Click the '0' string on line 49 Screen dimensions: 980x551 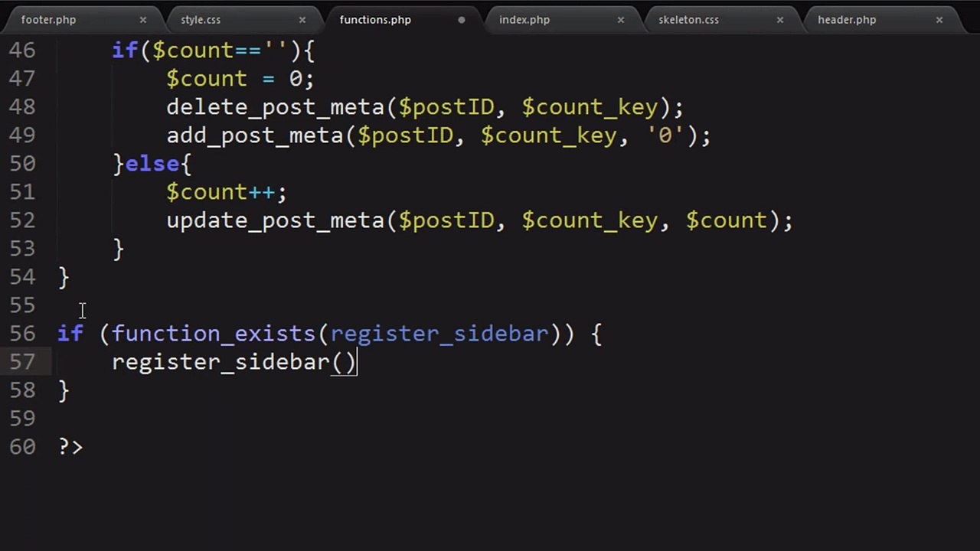pos(665,135)
